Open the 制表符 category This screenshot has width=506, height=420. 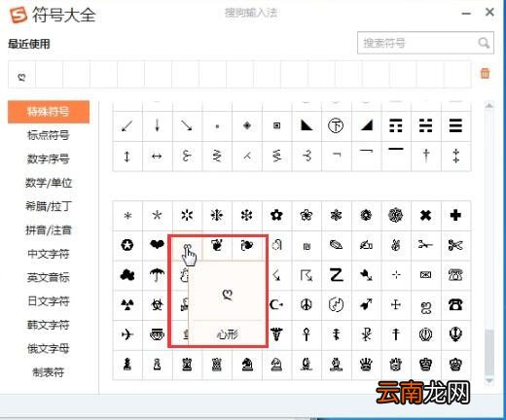pyautogui.click(x=49, y=372)
